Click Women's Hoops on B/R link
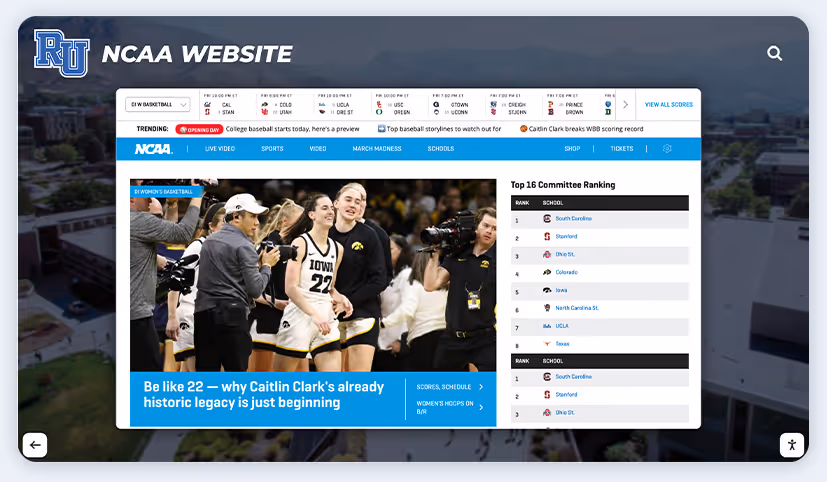The width and height of the screenshot is (827, 482). coord(445,407)
